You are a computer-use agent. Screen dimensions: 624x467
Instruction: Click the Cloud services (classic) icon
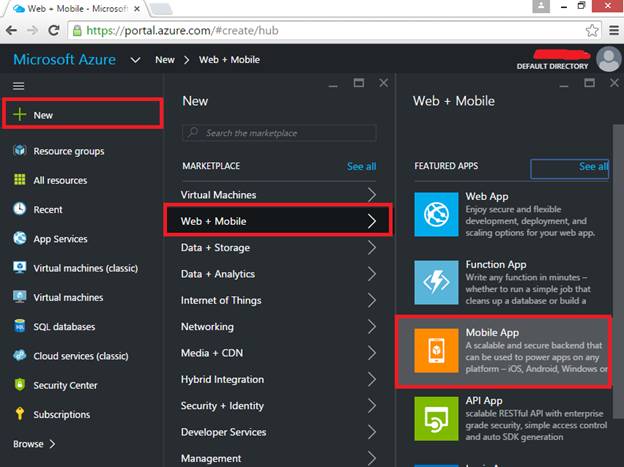click(20, 355)
